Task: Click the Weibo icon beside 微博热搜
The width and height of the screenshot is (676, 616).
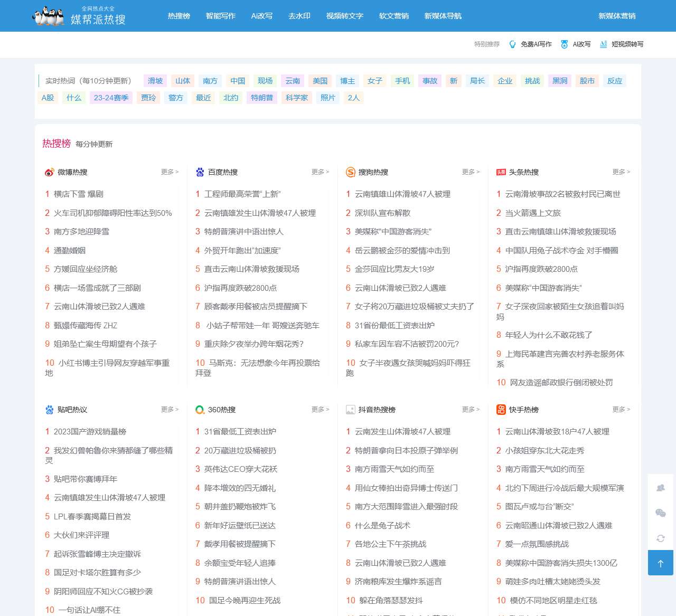Action: [x=49, y=172]
